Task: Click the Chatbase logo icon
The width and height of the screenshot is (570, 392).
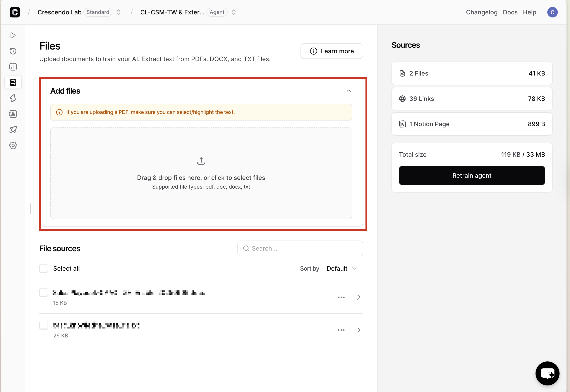Action: [15, 12]
